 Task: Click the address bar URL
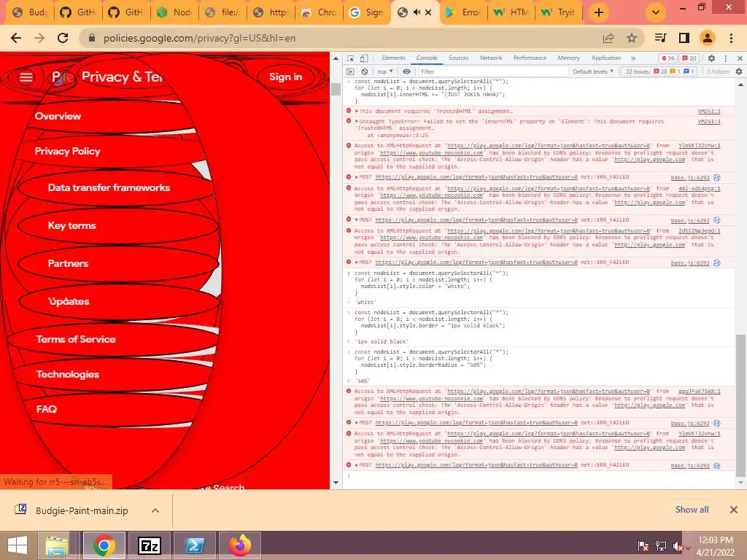(200, 38)
